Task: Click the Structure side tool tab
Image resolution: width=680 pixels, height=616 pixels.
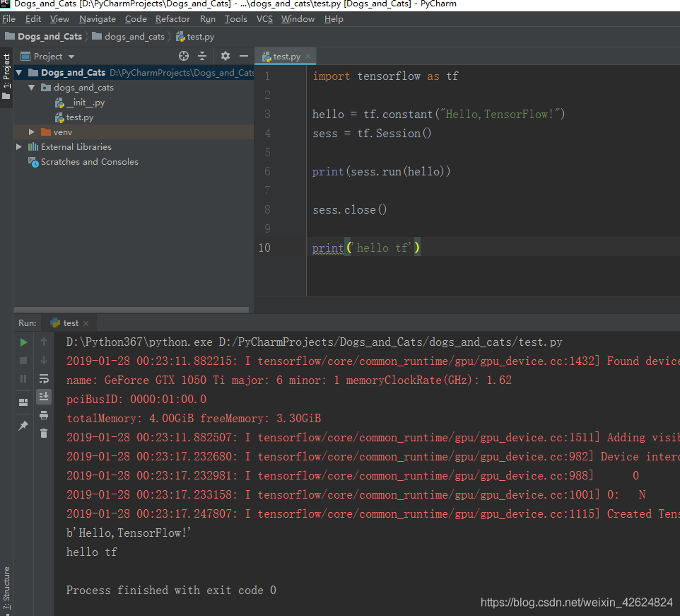Action: pyautogui.click(x=6, y=588)
